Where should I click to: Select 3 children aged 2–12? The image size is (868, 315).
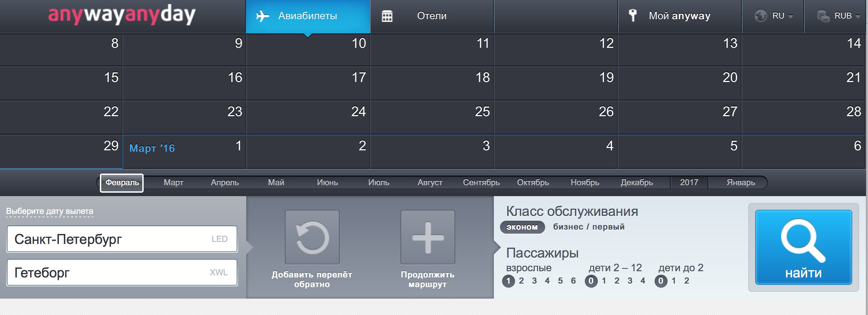coord(630,281)
